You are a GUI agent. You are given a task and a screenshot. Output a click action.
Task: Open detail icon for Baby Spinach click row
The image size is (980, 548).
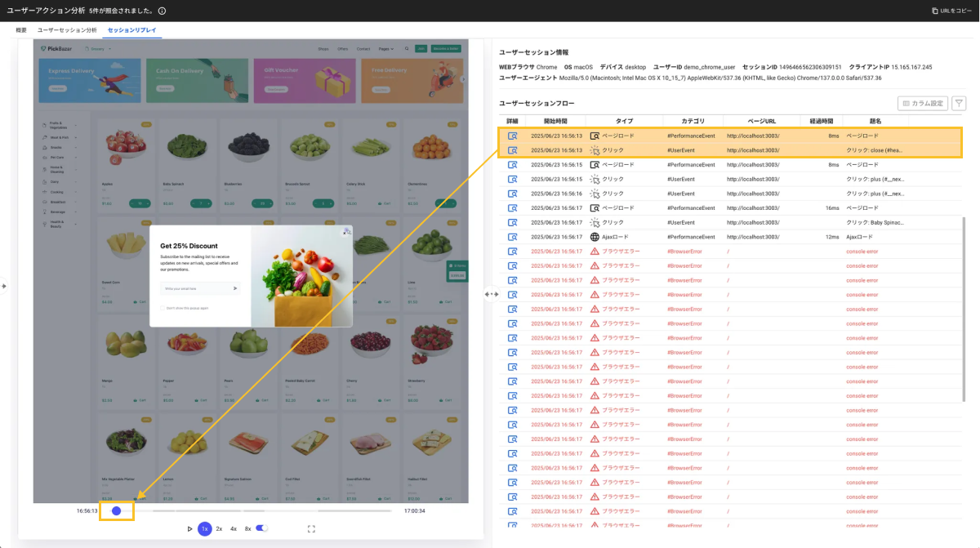[x=513, y=222]
